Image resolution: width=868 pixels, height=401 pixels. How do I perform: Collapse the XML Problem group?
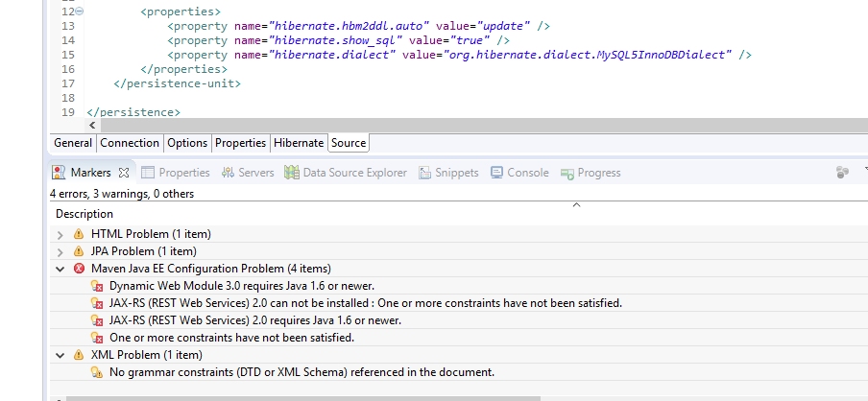(60, 355)
